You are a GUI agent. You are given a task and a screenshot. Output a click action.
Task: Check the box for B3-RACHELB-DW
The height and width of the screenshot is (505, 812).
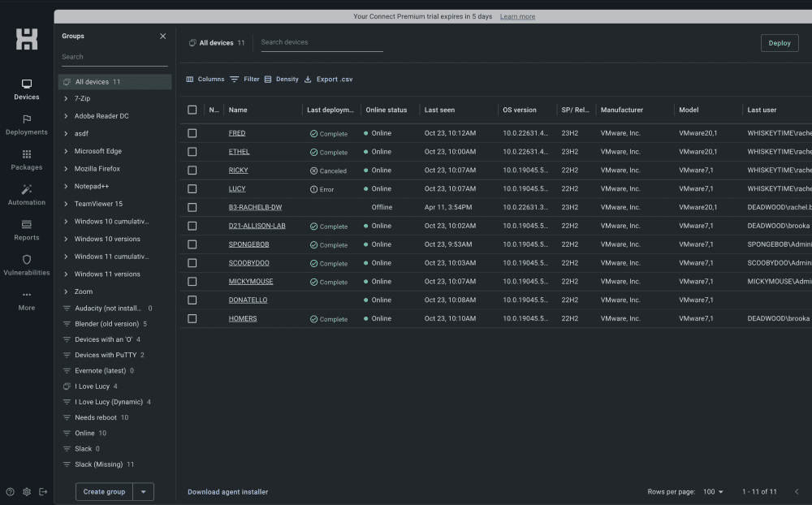pyautogui.click(x=192, y=207)
